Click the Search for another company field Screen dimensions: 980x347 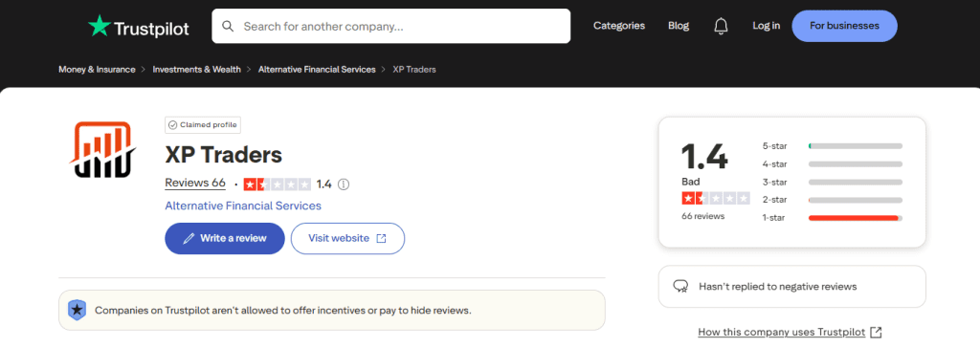[391, 26]
